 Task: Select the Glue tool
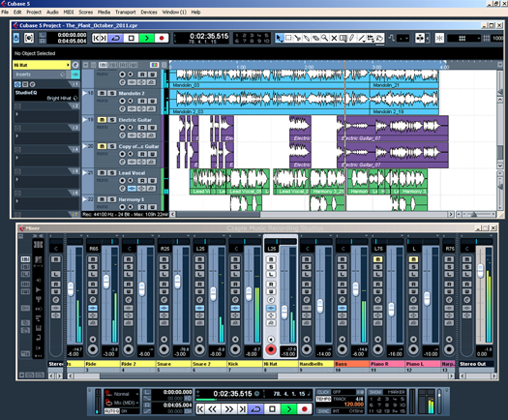click(x=306, y=39)
